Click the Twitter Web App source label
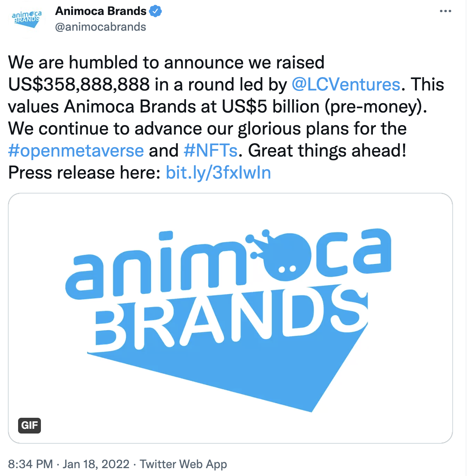Viewport: 468px width, 476px height. (x=183, y=464)
